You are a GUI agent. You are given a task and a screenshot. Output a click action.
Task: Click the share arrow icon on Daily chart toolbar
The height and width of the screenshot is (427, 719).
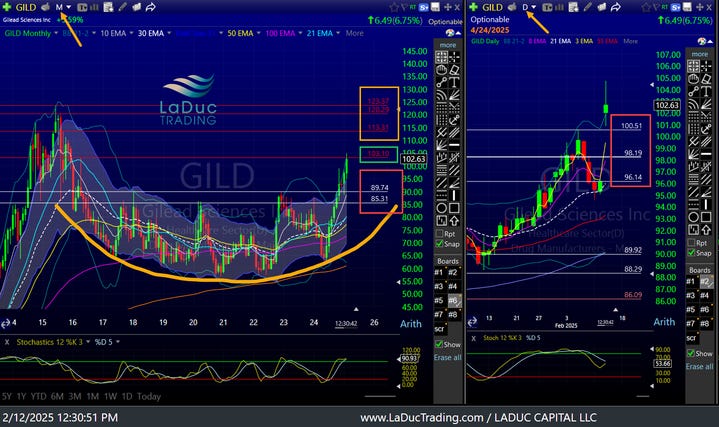[x=615, y=7]
